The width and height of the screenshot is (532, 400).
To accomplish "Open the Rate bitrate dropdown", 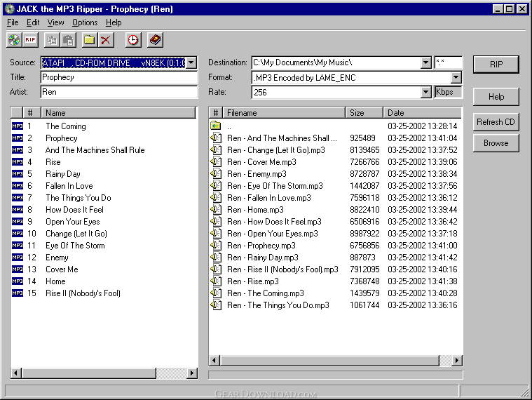I will 425,92.
